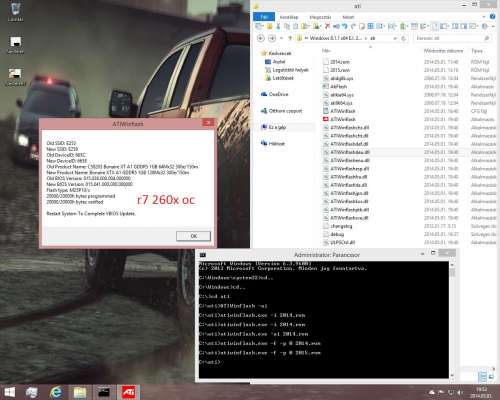The width and height of the screenshot is (500, 400).
Task: Open Letöltések in the navigation pane
Action: pyautogui.click(x=279, y=78)
